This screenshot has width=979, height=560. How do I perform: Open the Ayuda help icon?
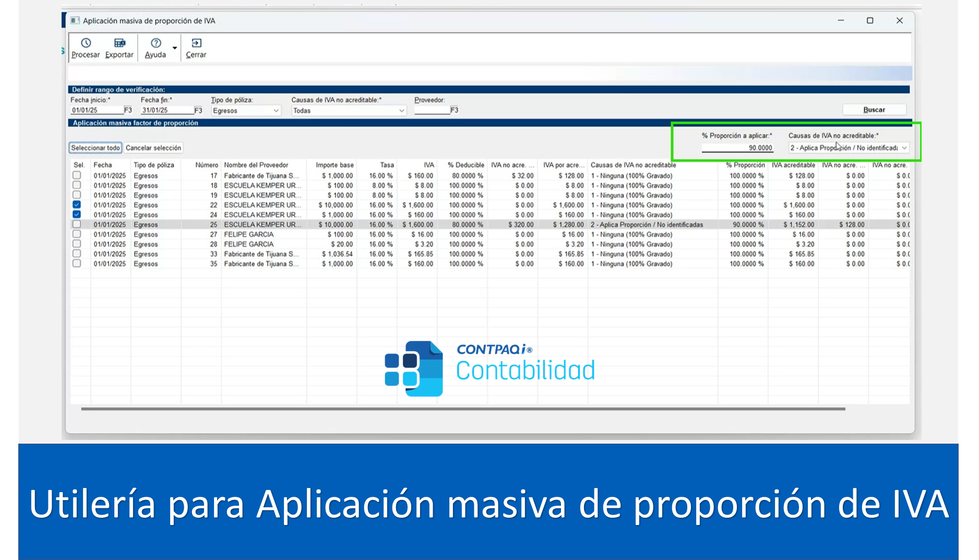click(156, 43)
